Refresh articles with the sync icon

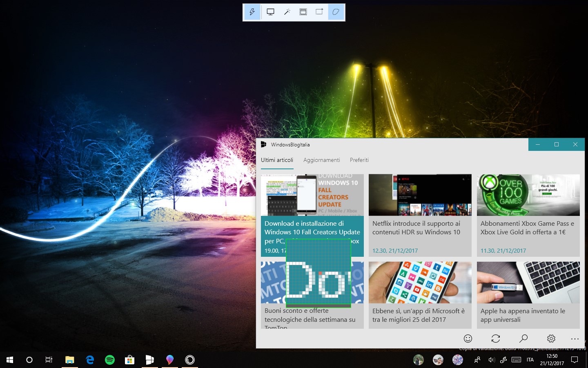(x=496, y=339)
